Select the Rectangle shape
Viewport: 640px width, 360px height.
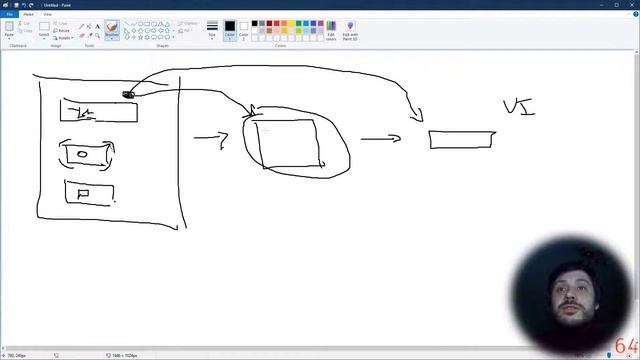pyautogui.click(x=147, y=24)
